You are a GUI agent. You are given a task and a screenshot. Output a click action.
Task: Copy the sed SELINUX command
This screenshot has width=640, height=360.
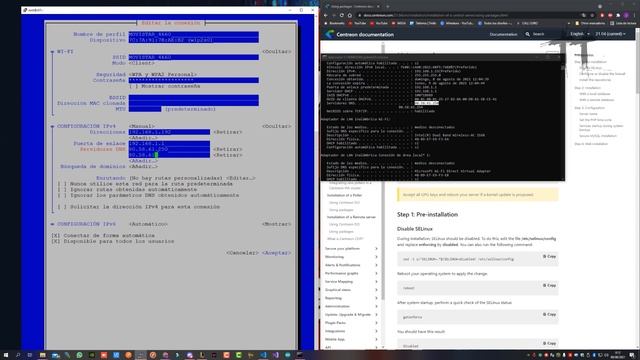549,256
